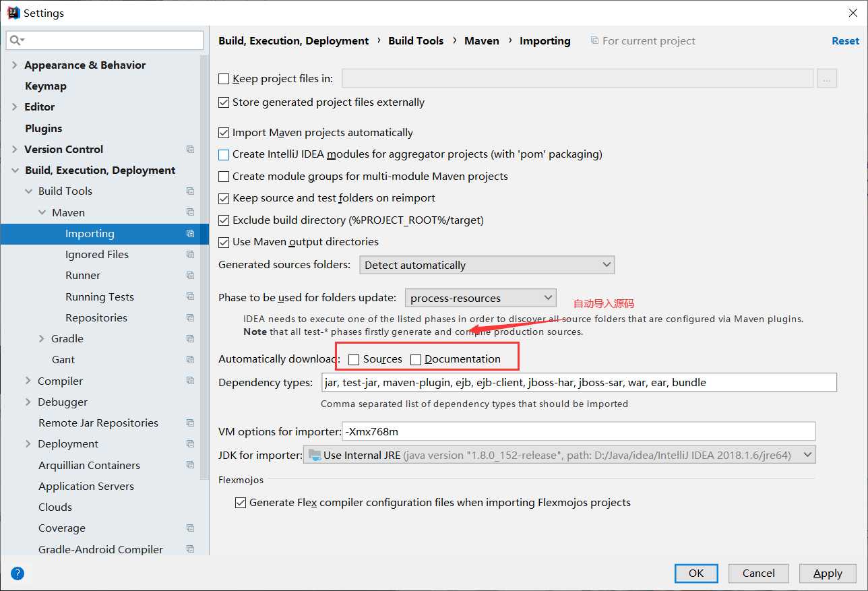868x591 pixels.
Task: Click the Dependency types text field
Action: 579,382
